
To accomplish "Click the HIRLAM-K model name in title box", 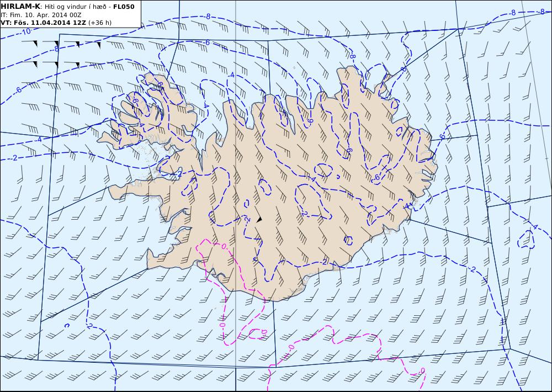I will click(x=20, y=7).
